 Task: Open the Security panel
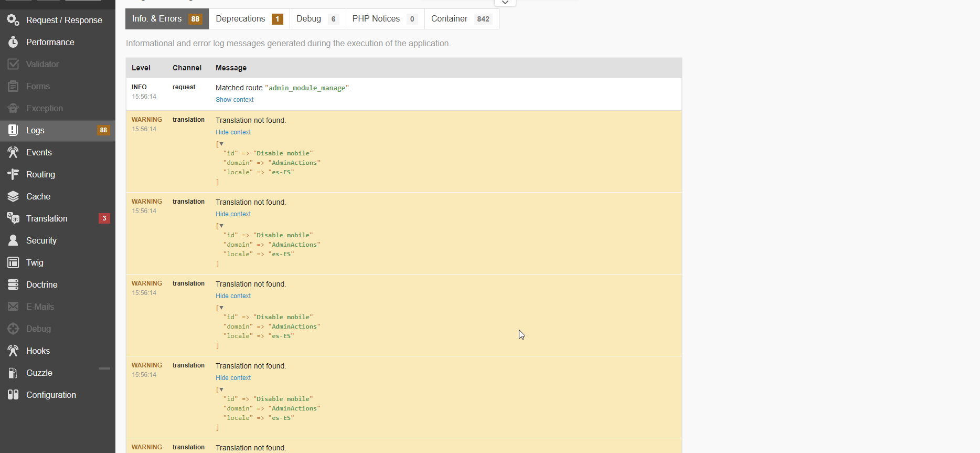(58, 240)
